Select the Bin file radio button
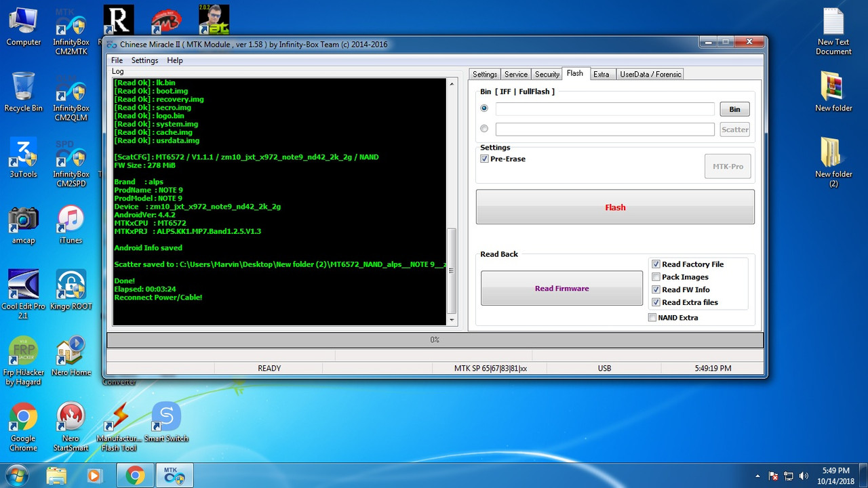868x488 pixels. pyautogui.click(x=484, y=108)
